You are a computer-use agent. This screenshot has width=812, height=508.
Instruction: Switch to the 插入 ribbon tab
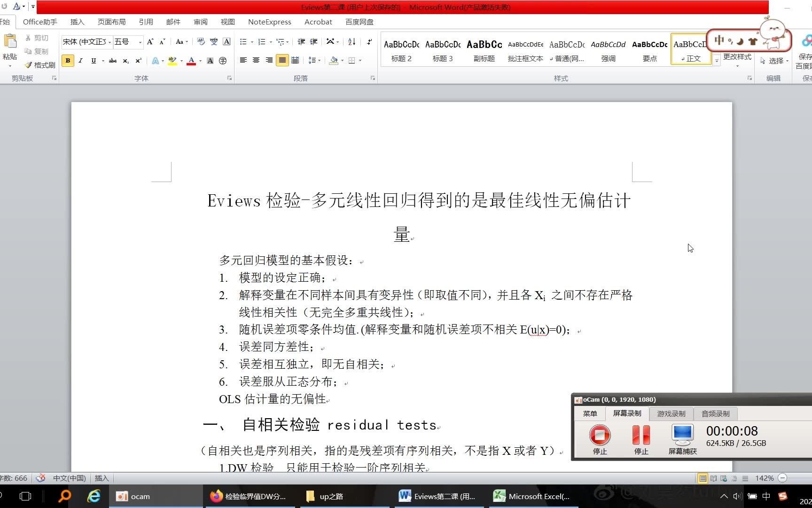click(77, 22)
